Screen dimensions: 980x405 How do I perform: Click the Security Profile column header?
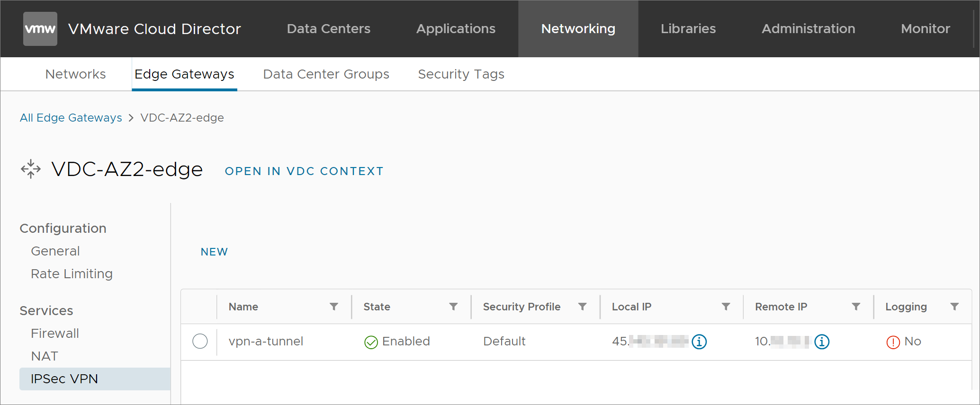coord(521,307)
